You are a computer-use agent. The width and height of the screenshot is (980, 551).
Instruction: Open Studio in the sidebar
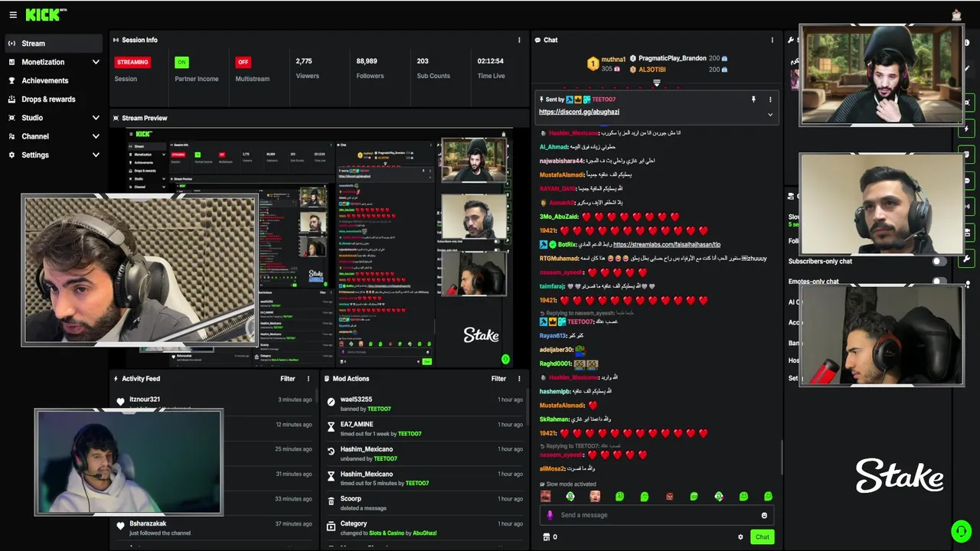pos(53,118)
